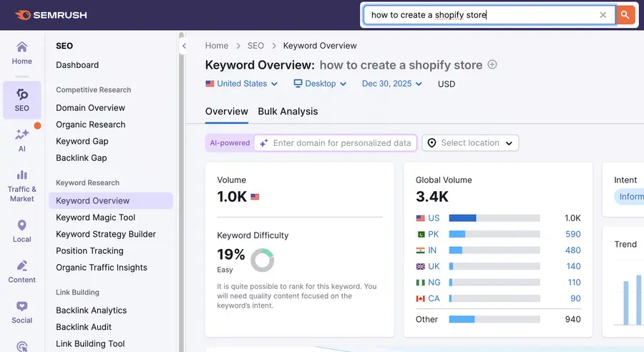Viewport: 644px width, 352px height.
Task: Go to SEO in the breadcrumb
Action: pos(255,46)
